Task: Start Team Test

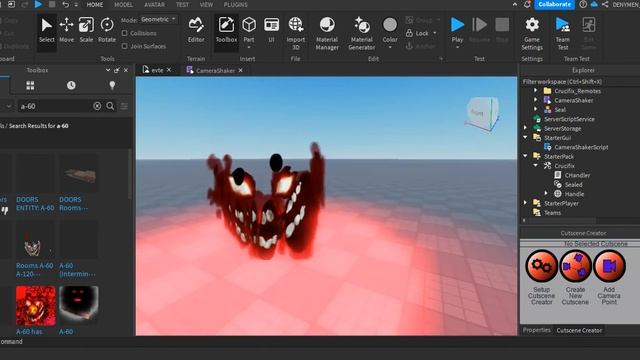Action: point(562,33)
